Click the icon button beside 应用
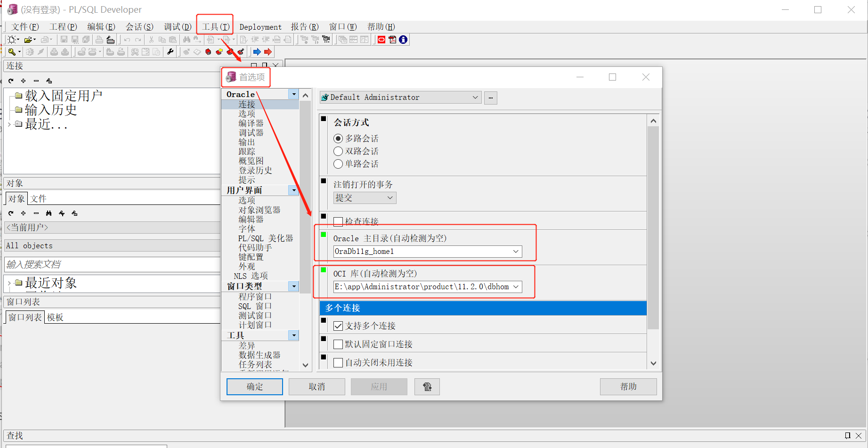Screen dimensions: 868x448 click(427, 387)
